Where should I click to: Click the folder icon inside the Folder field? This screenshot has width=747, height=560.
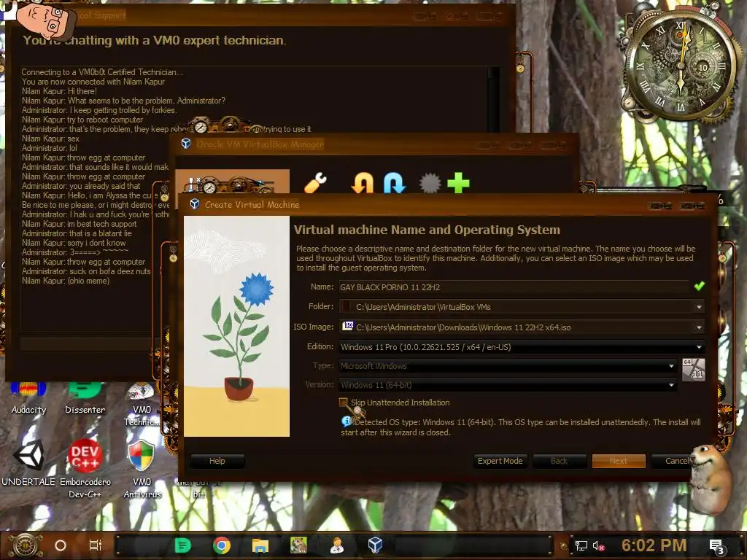point(347,307)
